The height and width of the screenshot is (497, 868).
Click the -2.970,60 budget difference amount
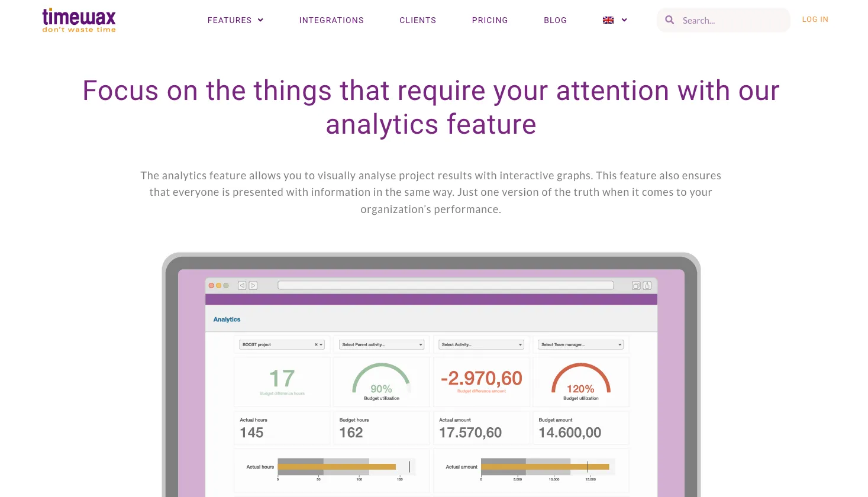[x=481, y=379]
